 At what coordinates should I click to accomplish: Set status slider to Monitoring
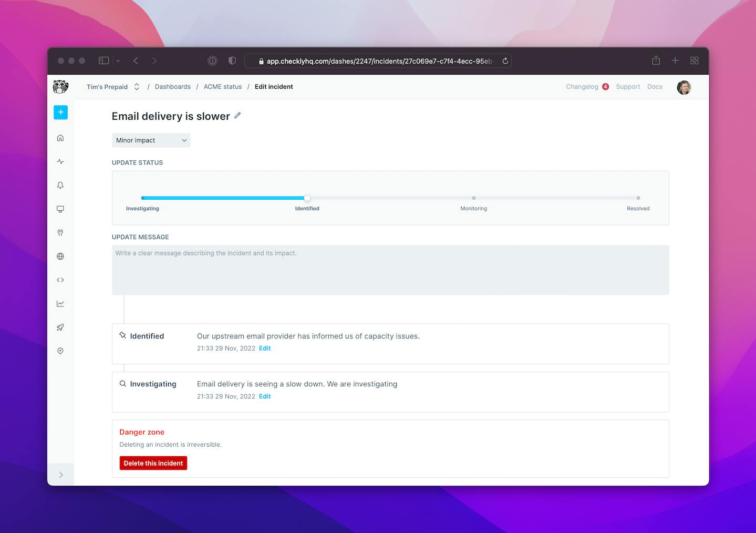point(473,198)
